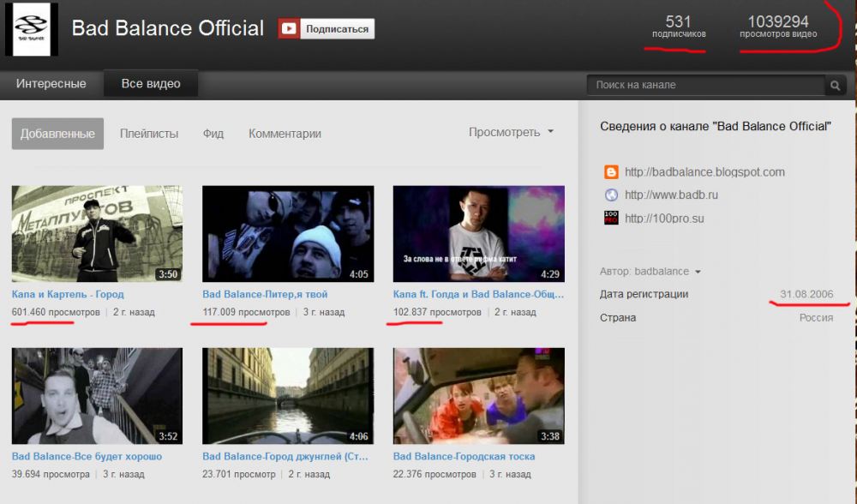Click the Страна label
This screenshot has height=504, width=857.
click(618, 318)
